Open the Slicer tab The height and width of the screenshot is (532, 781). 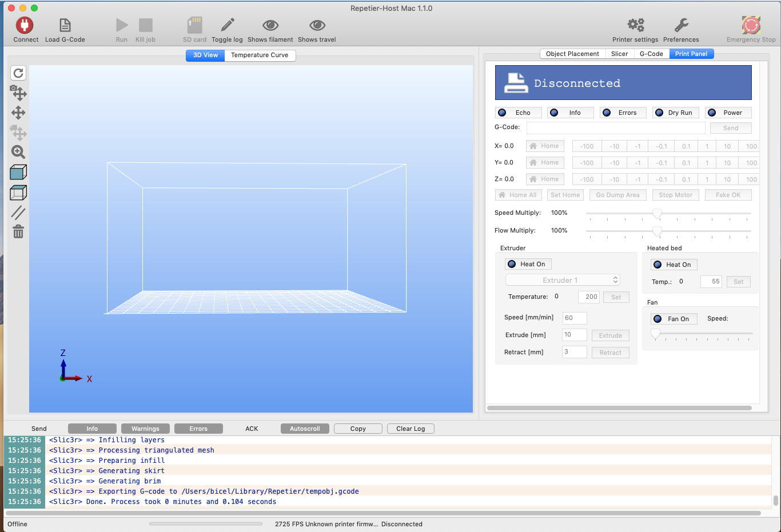619,54
